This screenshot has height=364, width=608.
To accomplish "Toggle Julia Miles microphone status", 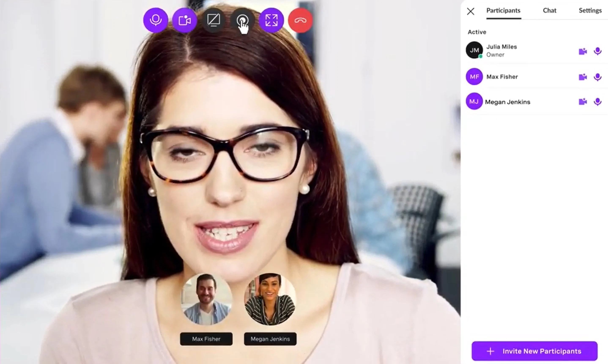I will pos(598,51).
